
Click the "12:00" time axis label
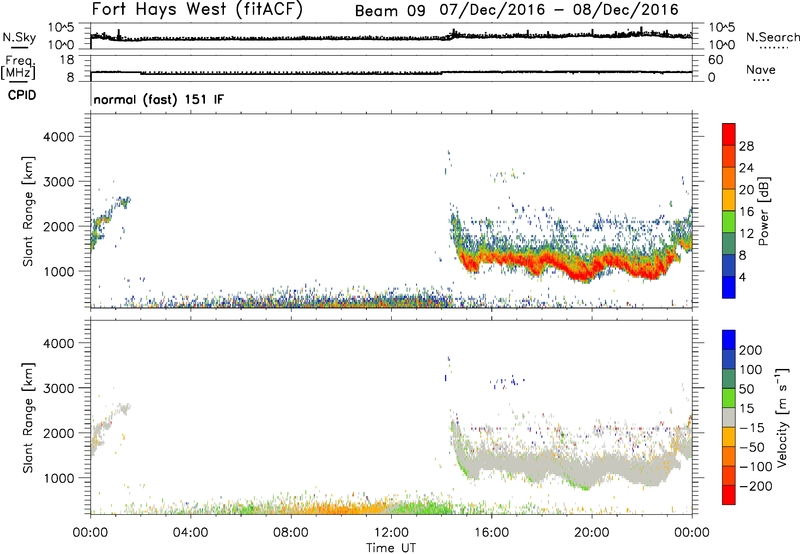click(391, 533)
